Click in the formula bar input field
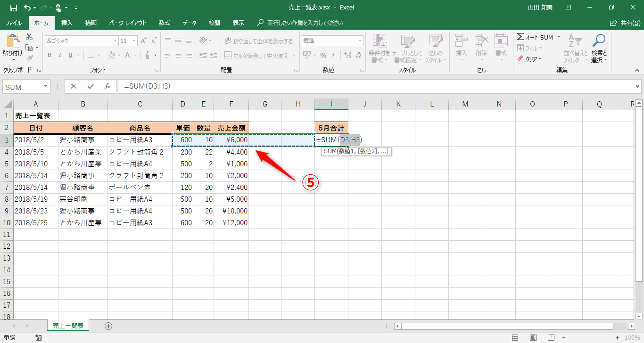 click(x=376, y=86)
